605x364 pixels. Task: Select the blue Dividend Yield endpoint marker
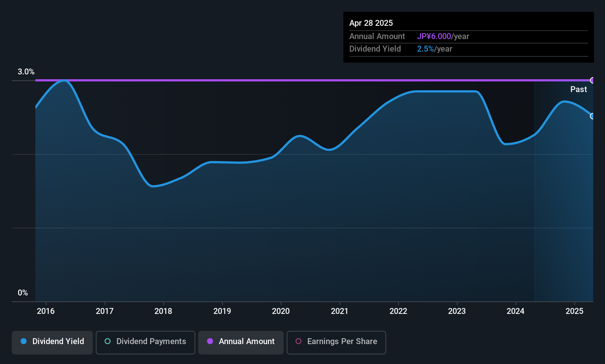[x=592, y=116]
